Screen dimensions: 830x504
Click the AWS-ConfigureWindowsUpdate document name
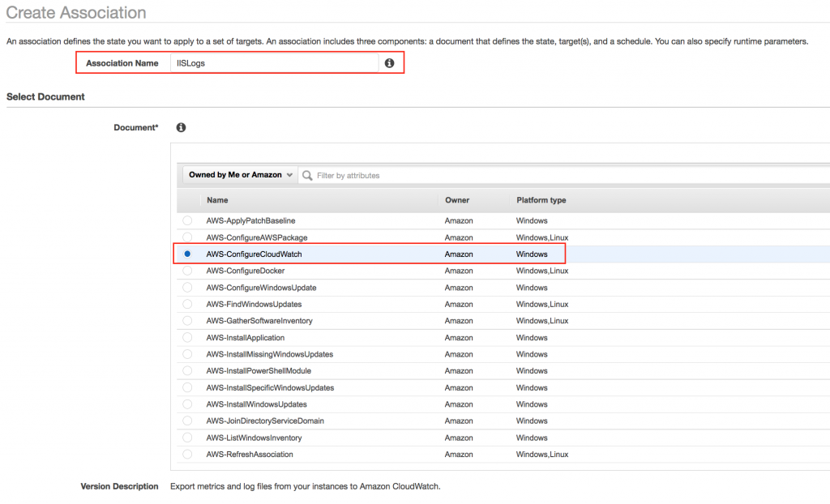(261, 288)
